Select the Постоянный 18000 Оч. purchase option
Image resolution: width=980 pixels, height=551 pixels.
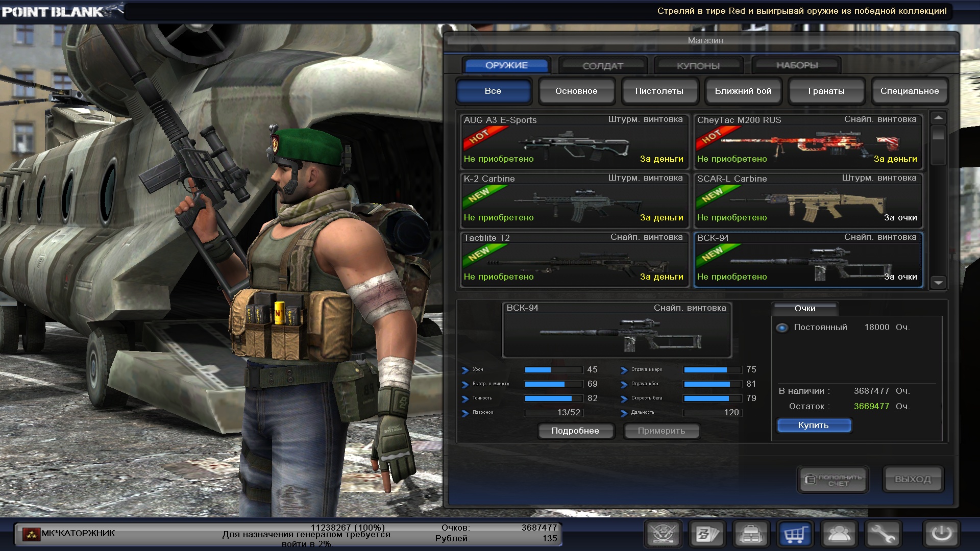click(x=782, y=328)
